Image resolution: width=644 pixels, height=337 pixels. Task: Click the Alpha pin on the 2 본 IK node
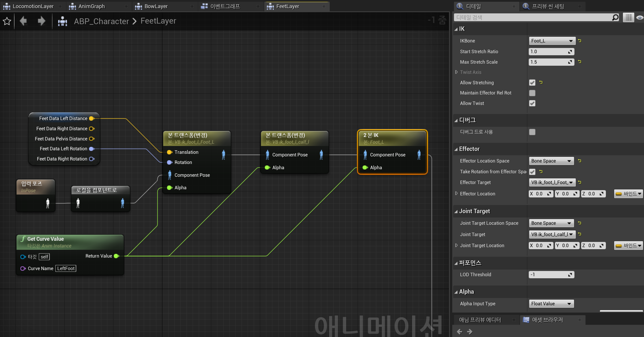point(365,167)
